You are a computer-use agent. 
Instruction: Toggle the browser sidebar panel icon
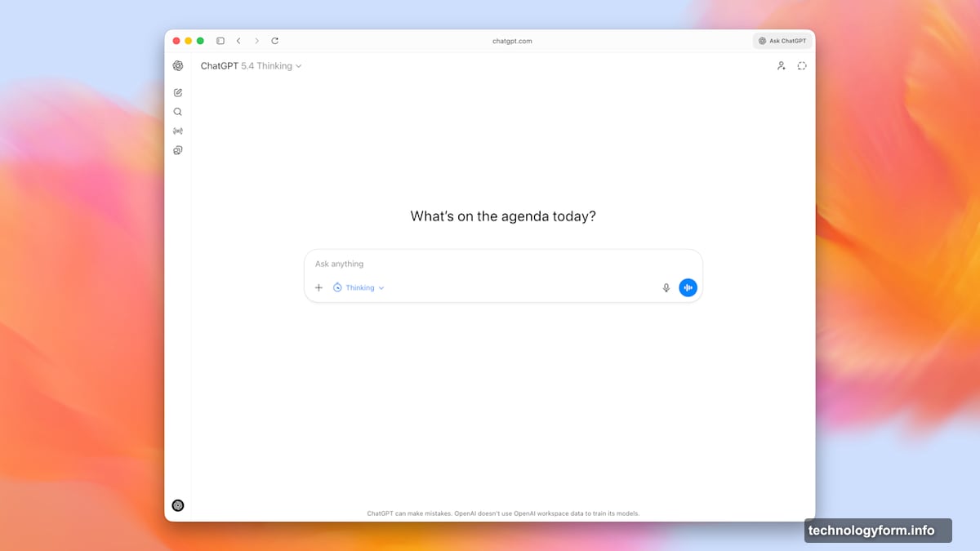pyautogui.click(x=220, y=41)
